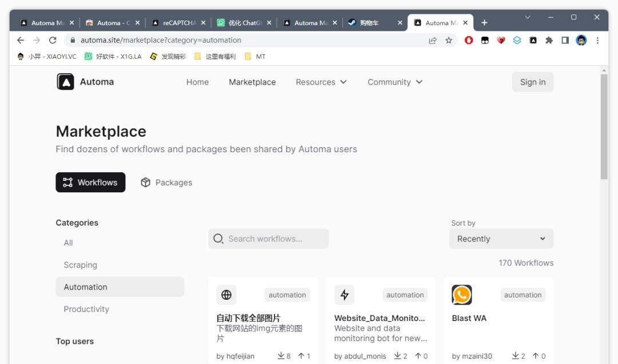The height and width of the screenshot is (364, 618).
Task: Select the Workflows tab
Action: coord(90,183)
